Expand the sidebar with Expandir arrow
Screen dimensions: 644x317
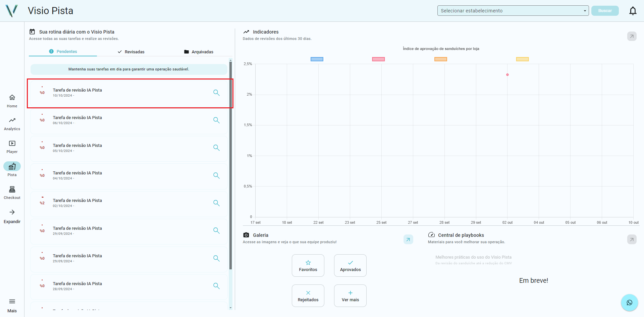click(x=12, y=216)
